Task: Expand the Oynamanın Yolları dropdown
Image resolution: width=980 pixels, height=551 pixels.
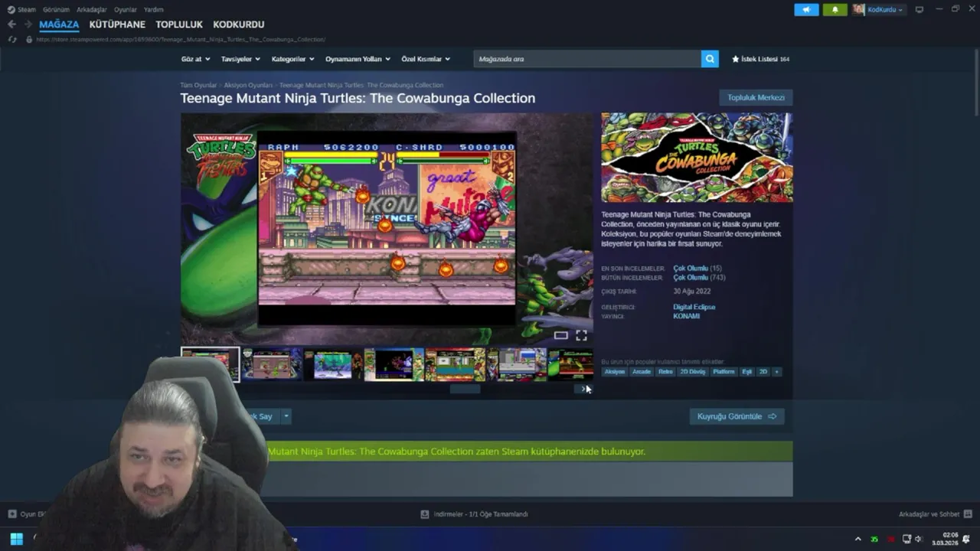Action: 358,59
